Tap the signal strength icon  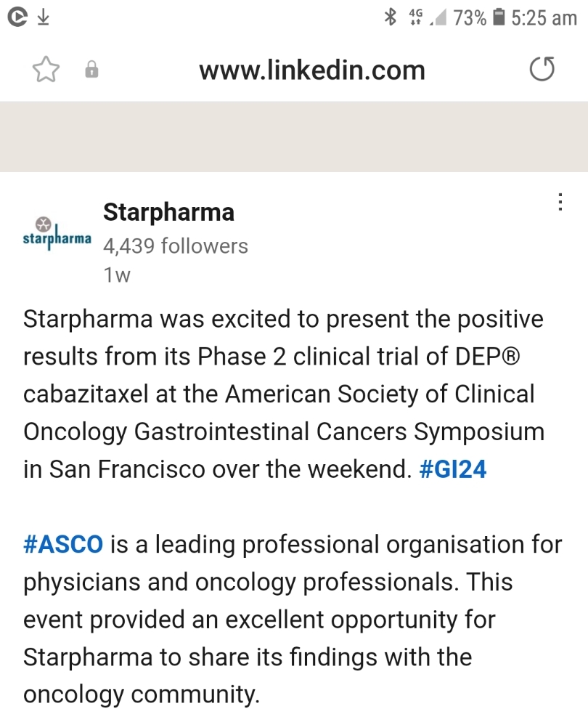pos(438,18)
